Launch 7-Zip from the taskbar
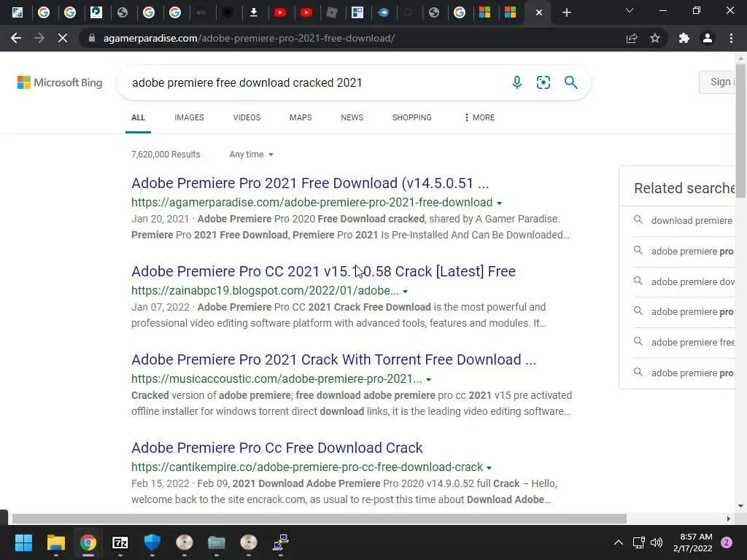This screenshot has width=747, height=560. tap(120, 542)
